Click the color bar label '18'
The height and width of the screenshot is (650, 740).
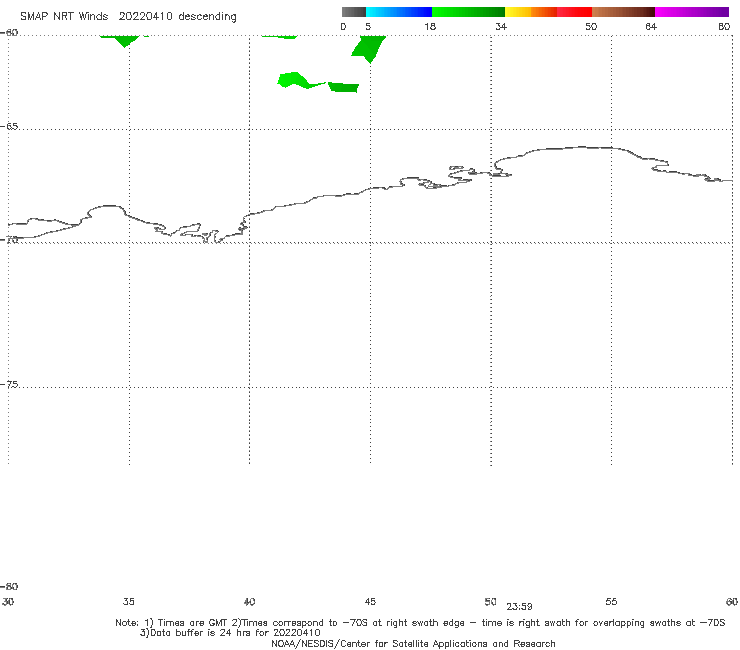tap(429, 26)
